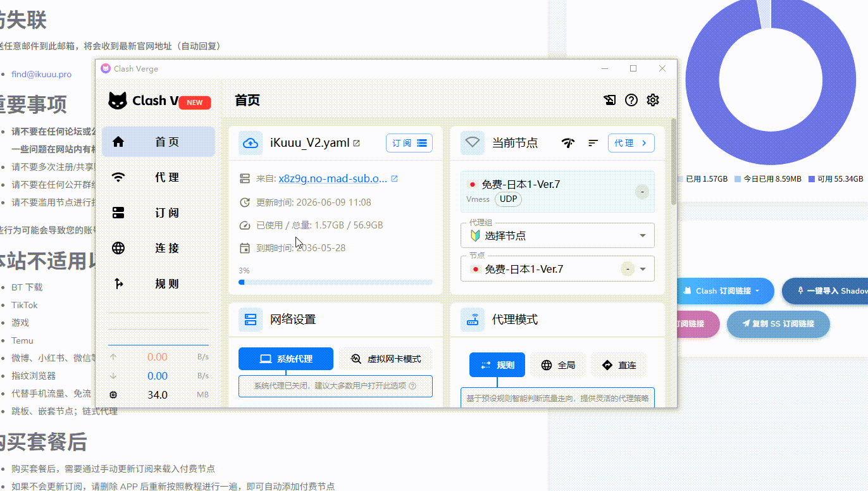Screen dimensions: 868x491
Task: Click delay badge on current node card
Action: click(x=642, y=191)
